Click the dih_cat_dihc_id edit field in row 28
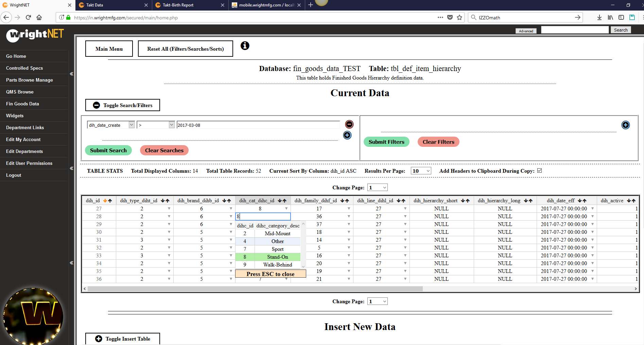 pos(263,216)
